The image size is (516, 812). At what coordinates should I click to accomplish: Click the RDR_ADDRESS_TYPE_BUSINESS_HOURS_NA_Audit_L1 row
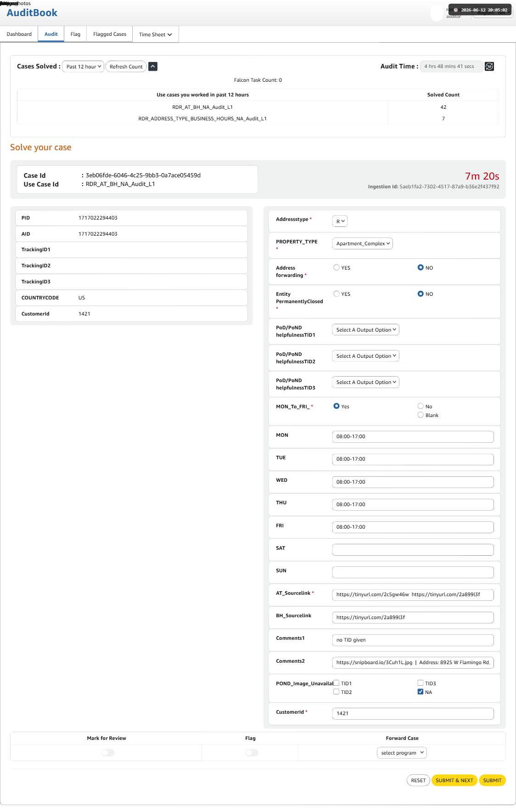(x=258, y=118)
